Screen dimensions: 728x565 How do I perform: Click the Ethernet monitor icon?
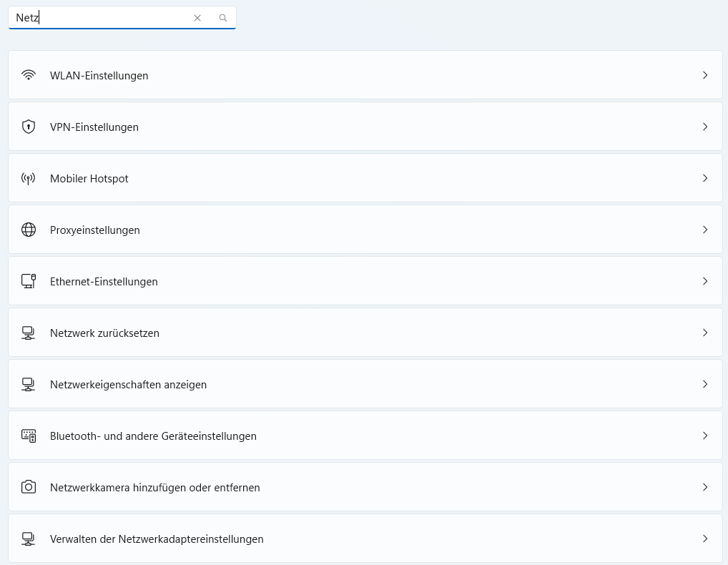pos(29,281)
